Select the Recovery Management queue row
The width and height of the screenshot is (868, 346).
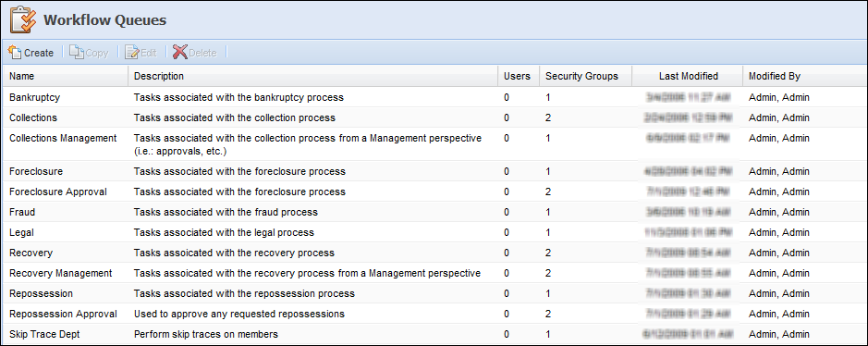click(x=434, y=273)
